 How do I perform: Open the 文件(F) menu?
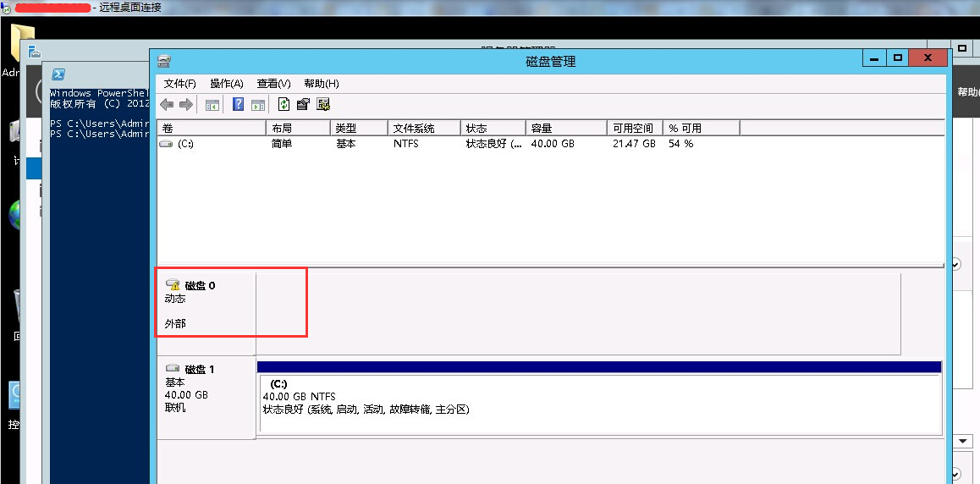pos(179,84)
